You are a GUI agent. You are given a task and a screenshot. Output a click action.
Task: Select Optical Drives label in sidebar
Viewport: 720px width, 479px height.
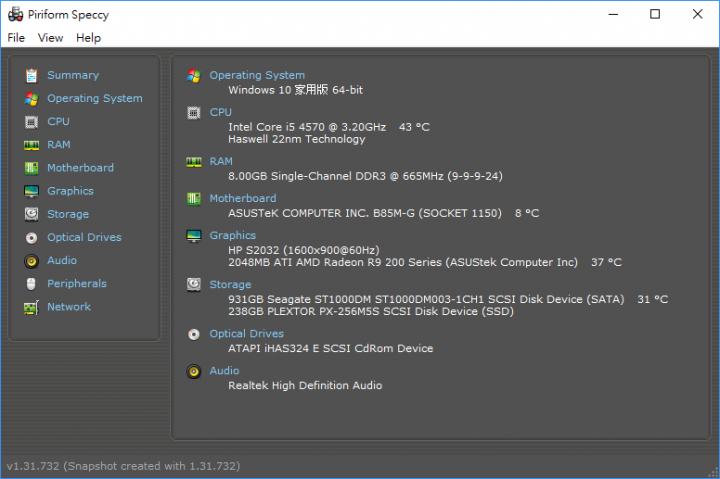click(84, 237)
